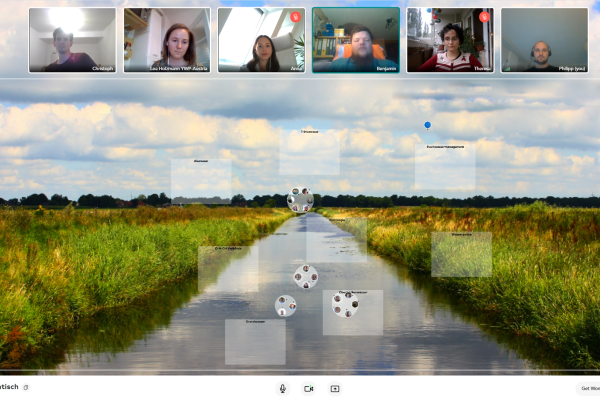Select the bottom room area on the water
Screen dimensions: 600x400
click(255, 342)
